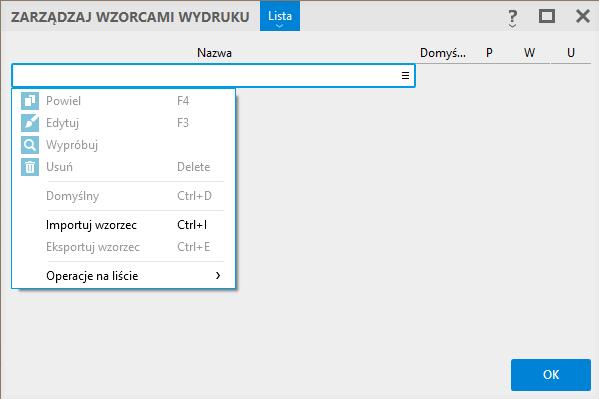The image size is (599, 399).
Task: Select Domyślny menu entry
Action: point(124,196)
